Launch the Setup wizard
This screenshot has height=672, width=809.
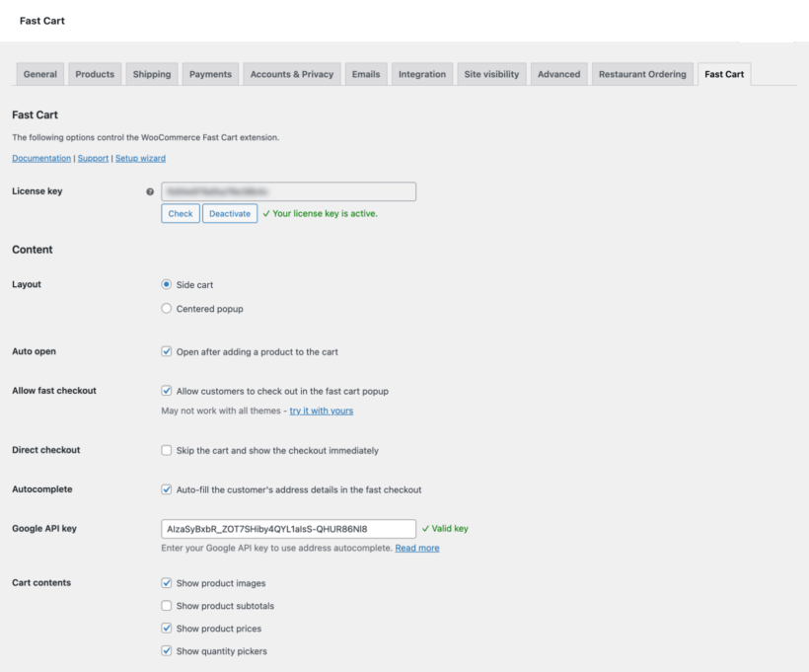[x=140, y=158]
